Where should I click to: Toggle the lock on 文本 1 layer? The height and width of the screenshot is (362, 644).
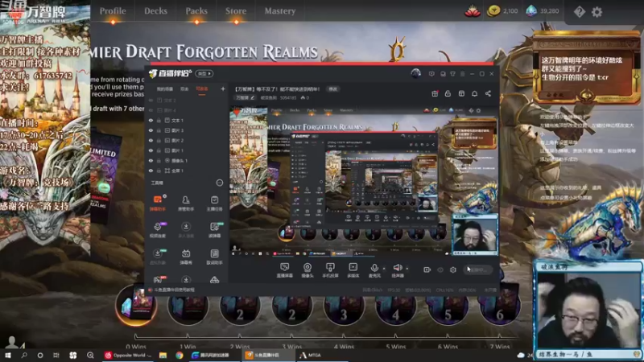pyautogui.click(x=159, y=120)
